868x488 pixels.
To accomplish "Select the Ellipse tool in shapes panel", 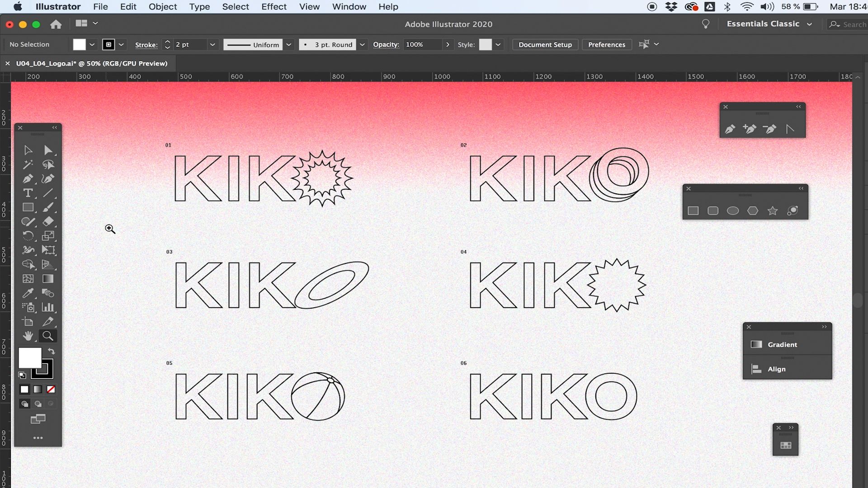I will click(733, 211).
